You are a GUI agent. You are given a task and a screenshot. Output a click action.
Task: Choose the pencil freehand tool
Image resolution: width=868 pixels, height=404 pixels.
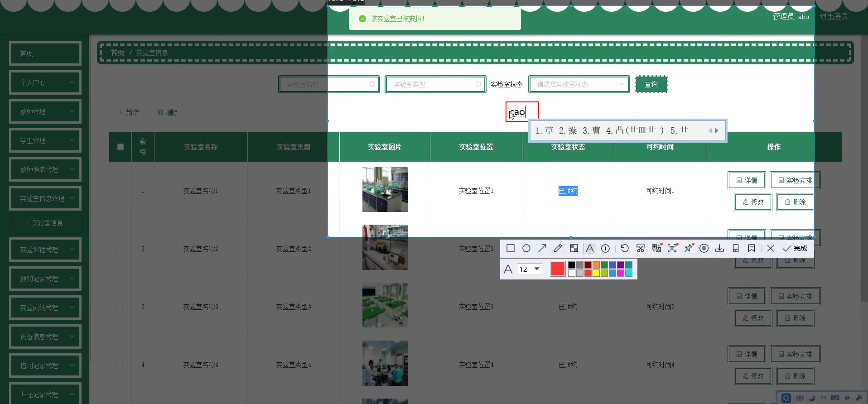pos(558,248)
